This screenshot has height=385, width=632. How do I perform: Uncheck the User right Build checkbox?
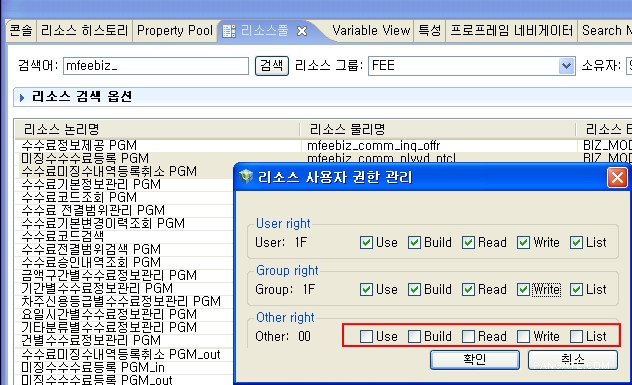(x=414, y=243)
